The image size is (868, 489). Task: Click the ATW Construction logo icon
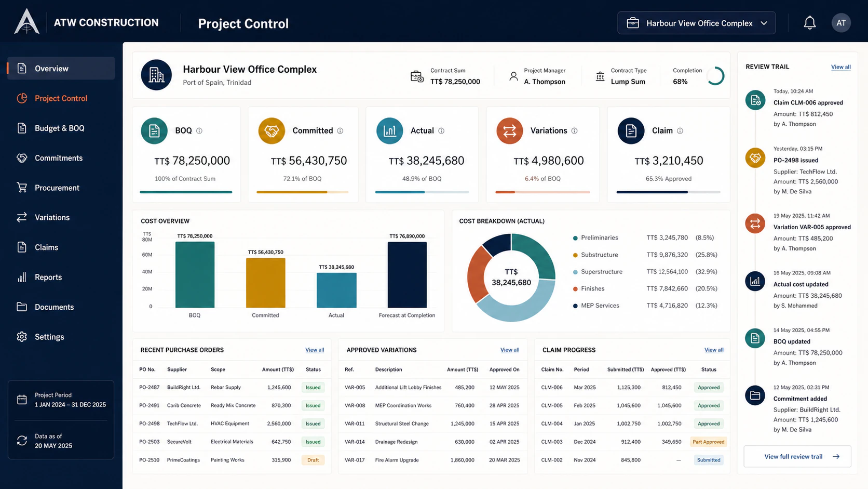[27, 22]
